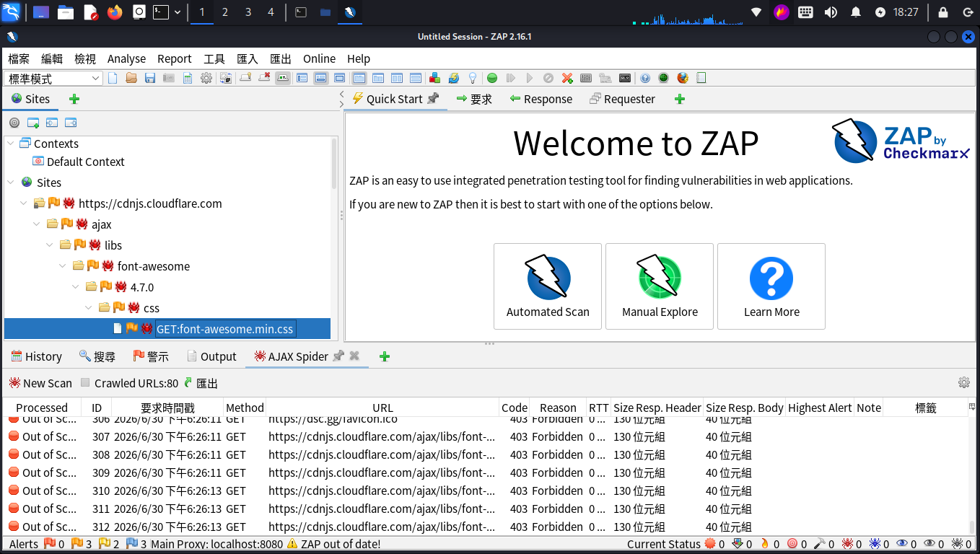Screen dimensions: 980x554
Task: Open the 標準模式 mode dropdown
Action: click(x=54, y=78)
